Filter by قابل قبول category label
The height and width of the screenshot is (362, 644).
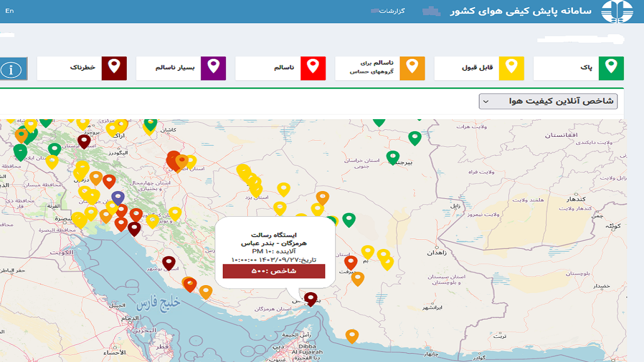pyautogui.click(x=477, y=67)
